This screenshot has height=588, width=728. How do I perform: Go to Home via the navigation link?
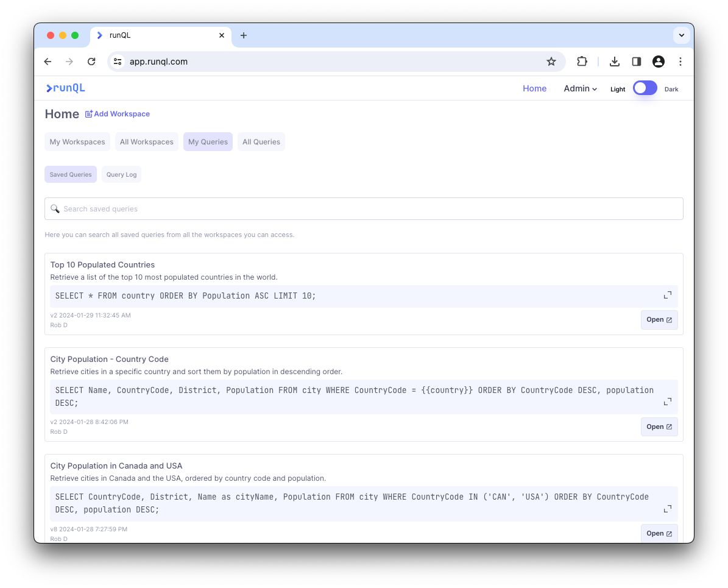pyautogui.click(x=534, y=88)
